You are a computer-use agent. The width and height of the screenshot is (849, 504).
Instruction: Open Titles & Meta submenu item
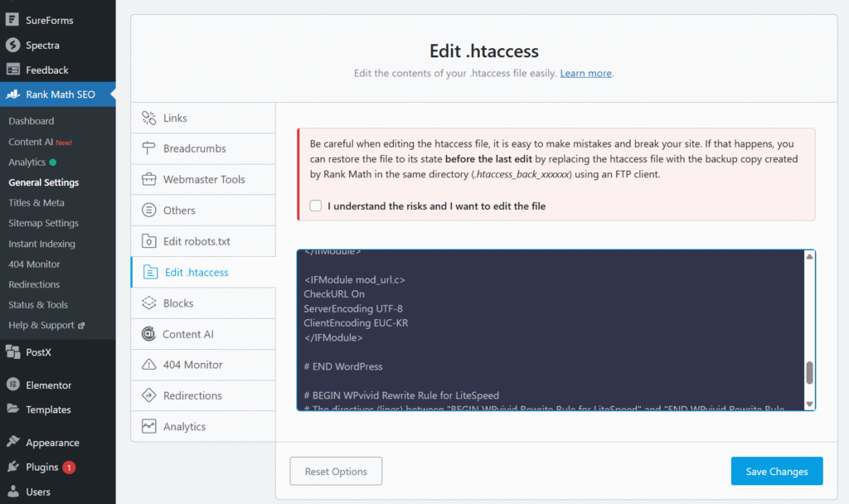(36, 202)
